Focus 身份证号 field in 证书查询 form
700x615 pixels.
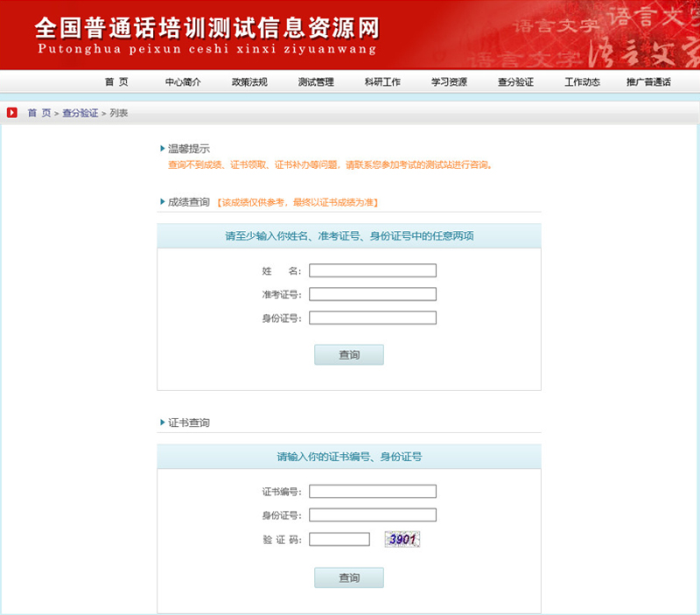(373, 515)
